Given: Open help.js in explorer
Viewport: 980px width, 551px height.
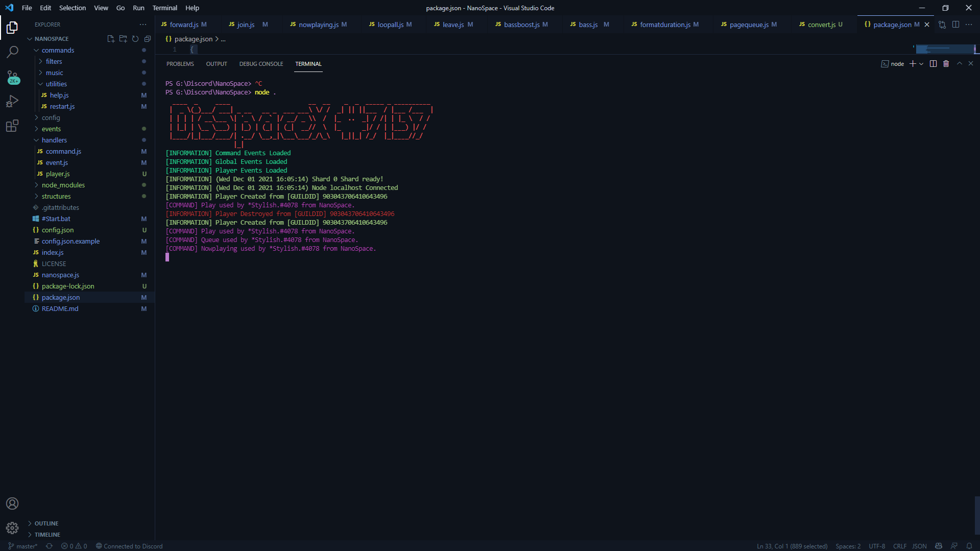Looking at the screenshot, I should [x=59, y=95].
